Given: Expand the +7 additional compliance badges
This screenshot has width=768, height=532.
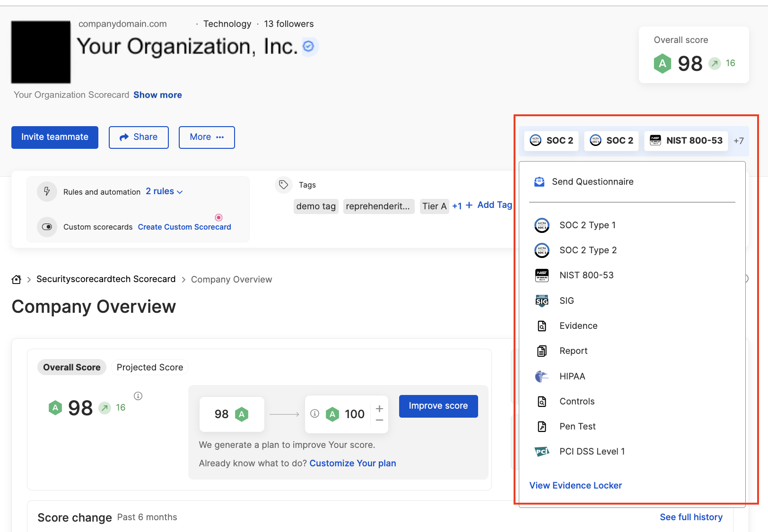Looking at the screenshot, I should pos(739,141).
